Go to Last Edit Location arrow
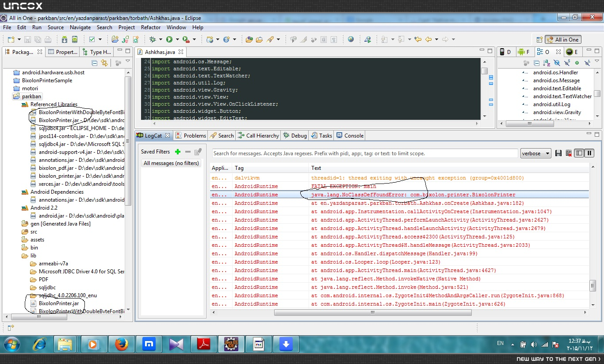This screenshot has width=604, height=364. pyautogui.click(x=418, y=39)
